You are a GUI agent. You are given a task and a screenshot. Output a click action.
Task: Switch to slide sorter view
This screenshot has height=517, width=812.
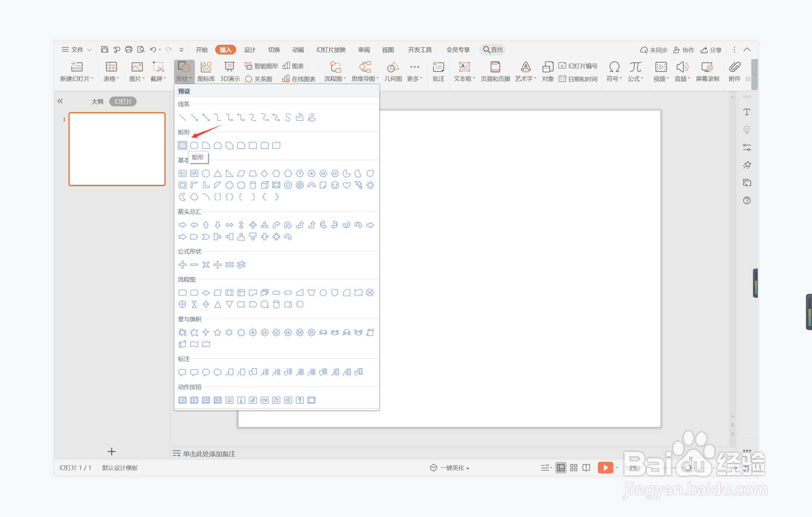coord(574,468)
